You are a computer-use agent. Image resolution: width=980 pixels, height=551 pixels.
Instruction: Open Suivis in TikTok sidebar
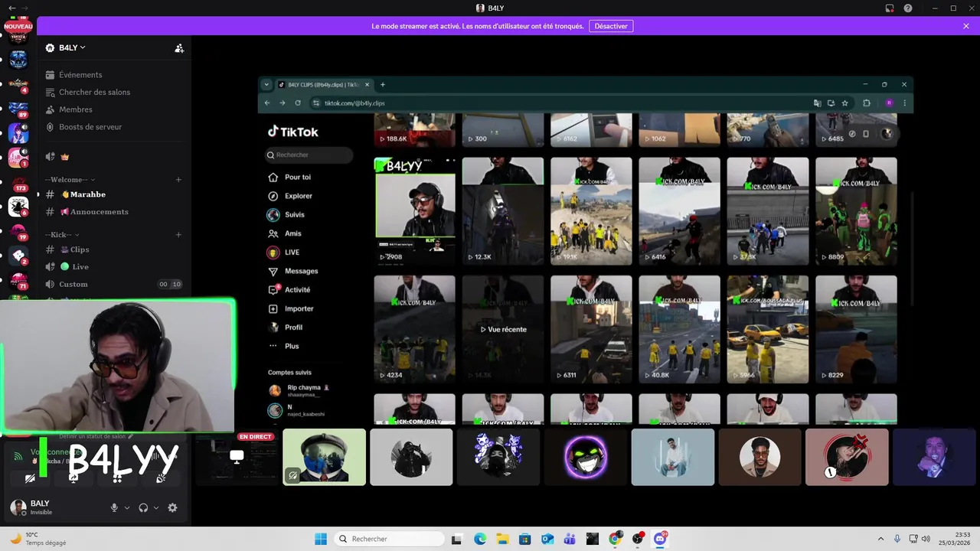[295, 215]
